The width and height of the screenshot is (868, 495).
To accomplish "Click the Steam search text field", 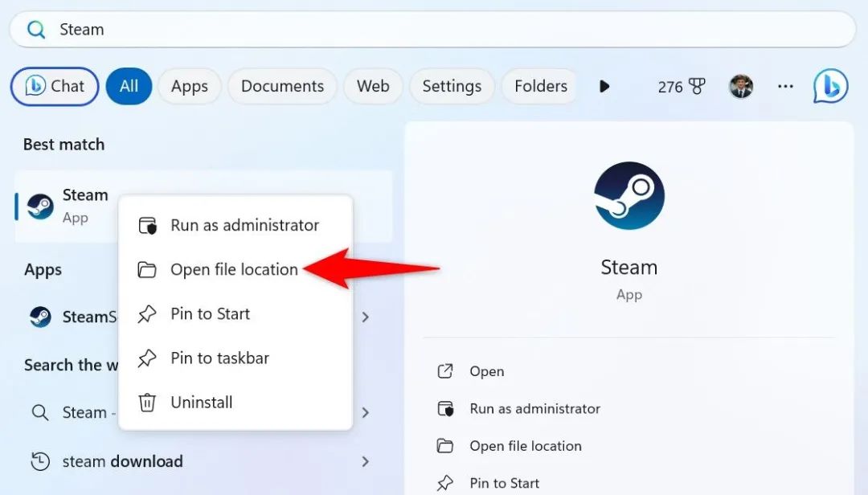I will 433,30.
